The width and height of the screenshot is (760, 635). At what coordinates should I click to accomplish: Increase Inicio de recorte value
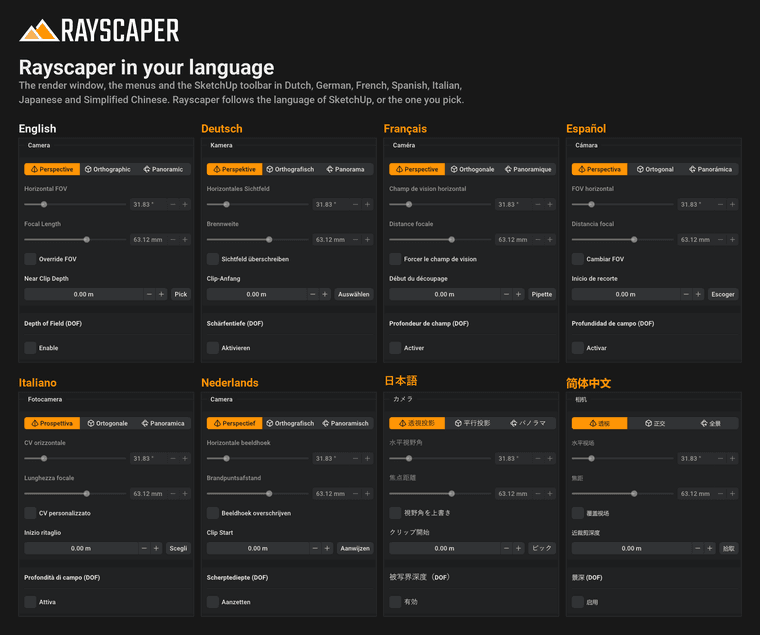[x=698, y=294]
